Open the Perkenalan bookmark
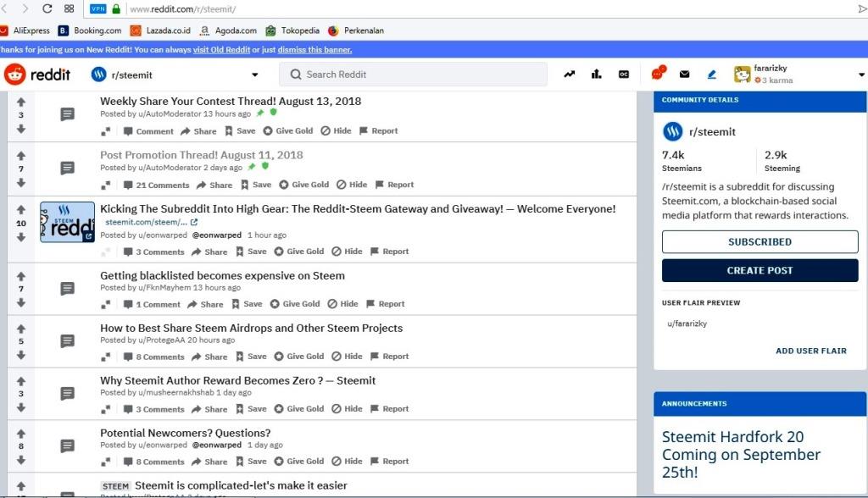 click(x=356, y=30)
